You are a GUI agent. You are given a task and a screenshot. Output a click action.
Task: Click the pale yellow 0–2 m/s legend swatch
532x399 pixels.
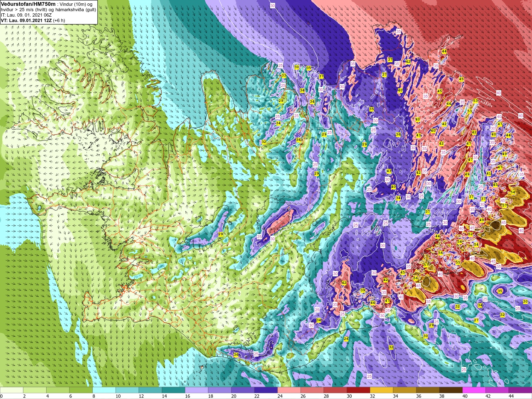(12, 390)
